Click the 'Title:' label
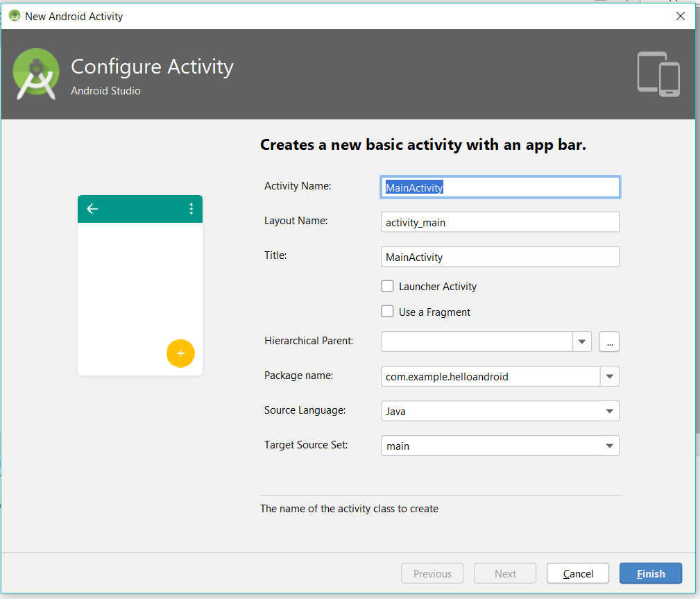The height and width of the screenshot is (599, 700). (x=275, y=255)
